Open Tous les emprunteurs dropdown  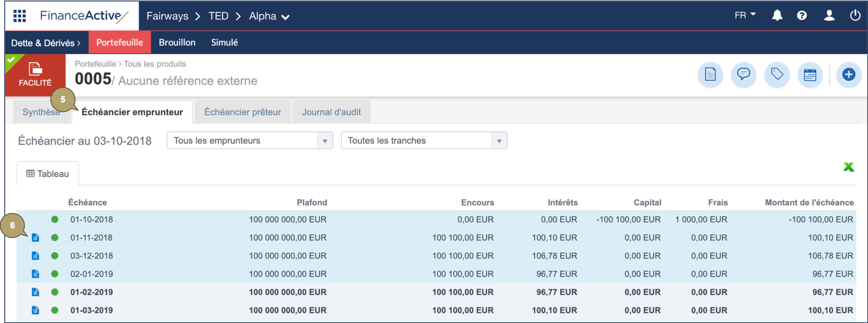[x=250, y=141]
